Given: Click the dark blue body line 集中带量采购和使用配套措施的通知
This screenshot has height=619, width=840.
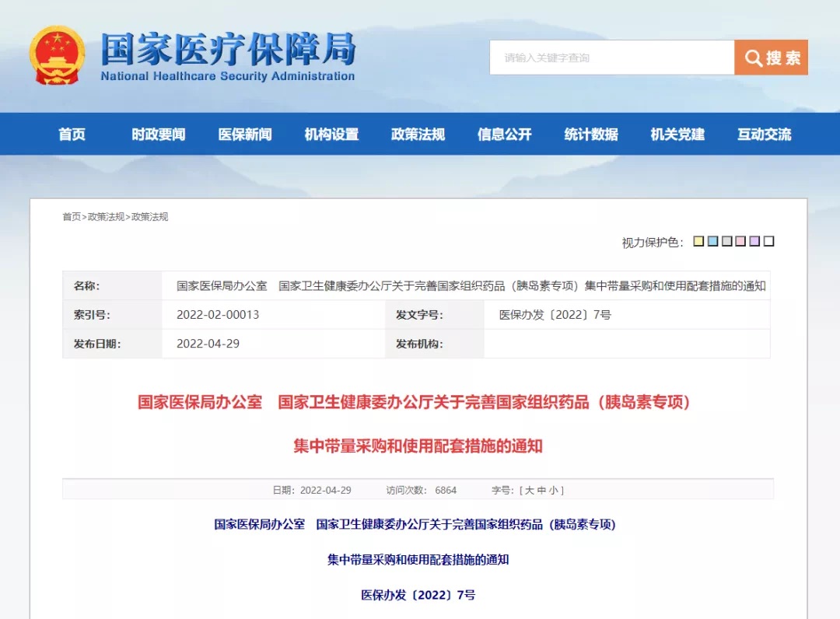Looking at the screenshot, I should point(418,560).
